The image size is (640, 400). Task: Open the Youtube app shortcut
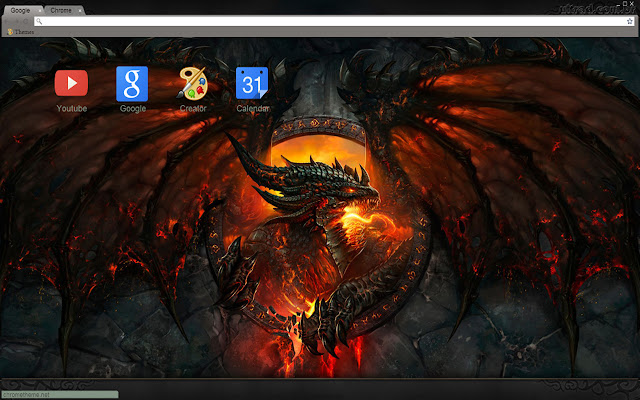[x=71, y=83]
